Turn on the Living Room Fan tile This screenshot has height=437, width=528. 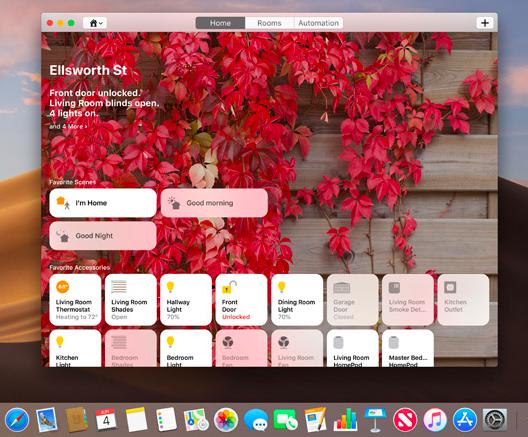coord(297,348)
